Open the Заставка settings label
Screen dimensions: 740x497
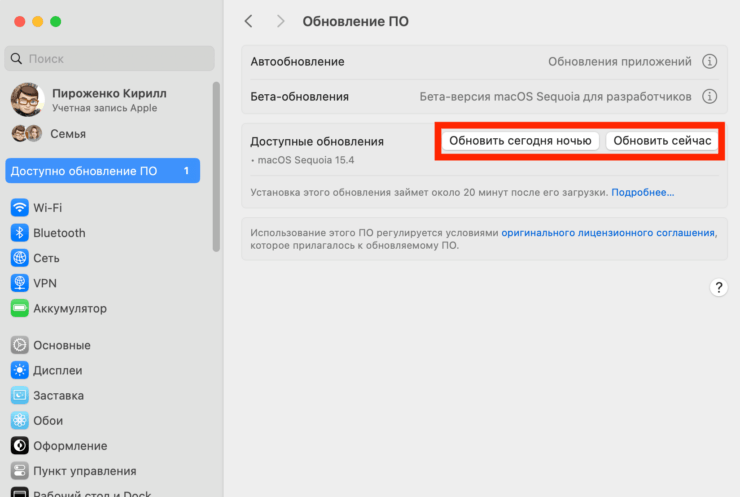pos(59,396)
